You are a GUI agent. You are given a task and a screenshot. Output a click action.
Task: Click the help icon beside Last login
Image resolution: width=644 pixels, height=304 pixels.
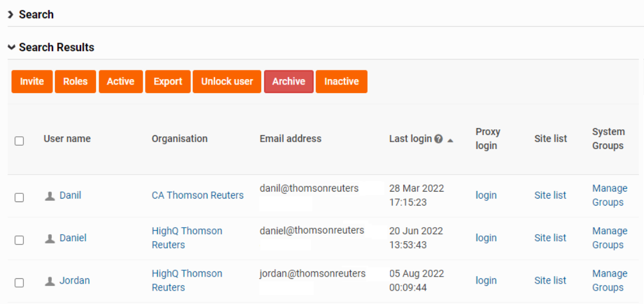438,139
